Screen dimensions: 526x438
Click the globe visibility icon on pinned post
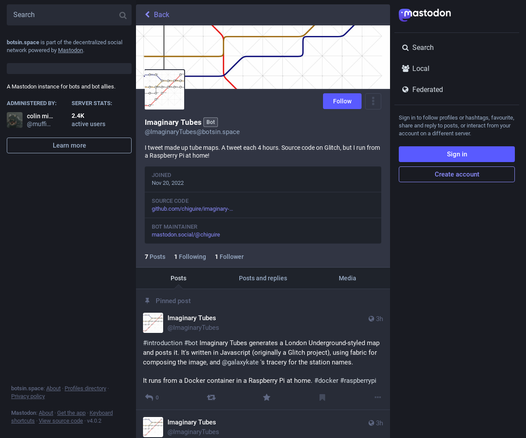coord(371,319)
